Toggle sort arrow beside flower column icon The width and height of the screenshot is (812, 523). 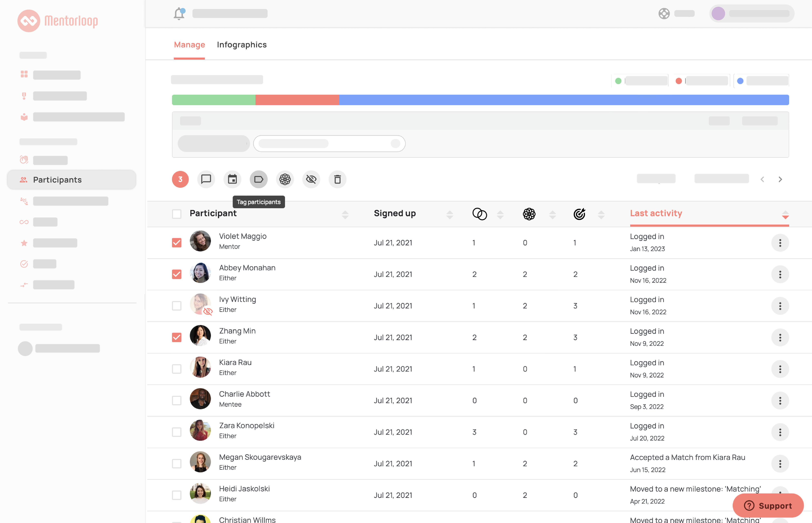552,215
